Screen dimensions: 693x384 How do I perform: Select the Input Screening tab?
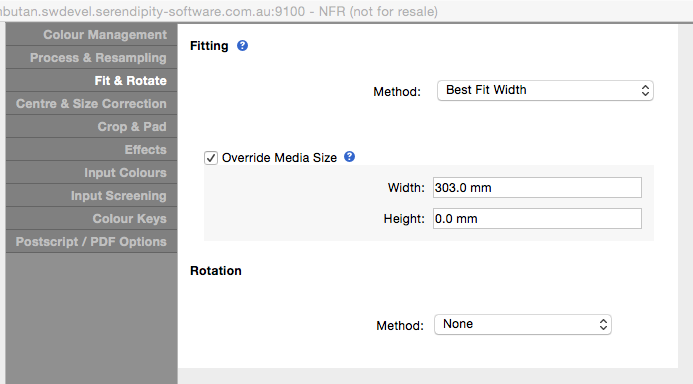[91, 196]
